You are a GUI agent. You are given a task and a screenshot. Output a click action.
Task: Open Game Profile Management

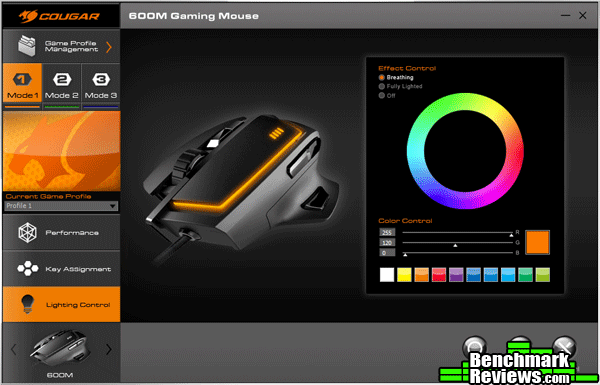click(61, 46)
